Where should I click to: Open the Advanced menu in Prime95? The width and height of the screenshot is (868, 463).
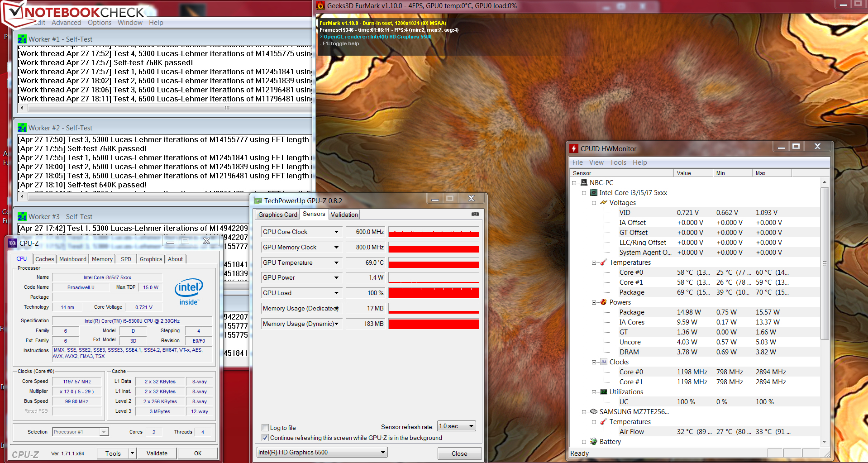click(66, 23)
